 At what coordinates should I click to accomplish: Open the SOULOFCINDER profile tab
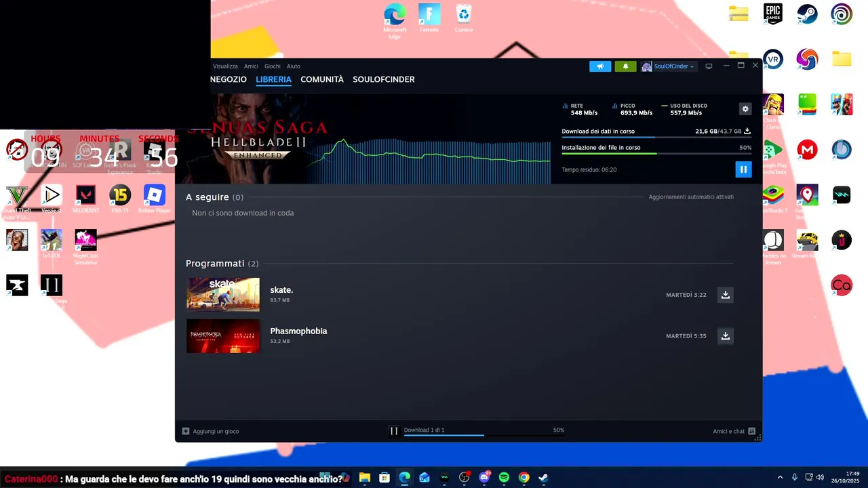[x=384, y=79]
